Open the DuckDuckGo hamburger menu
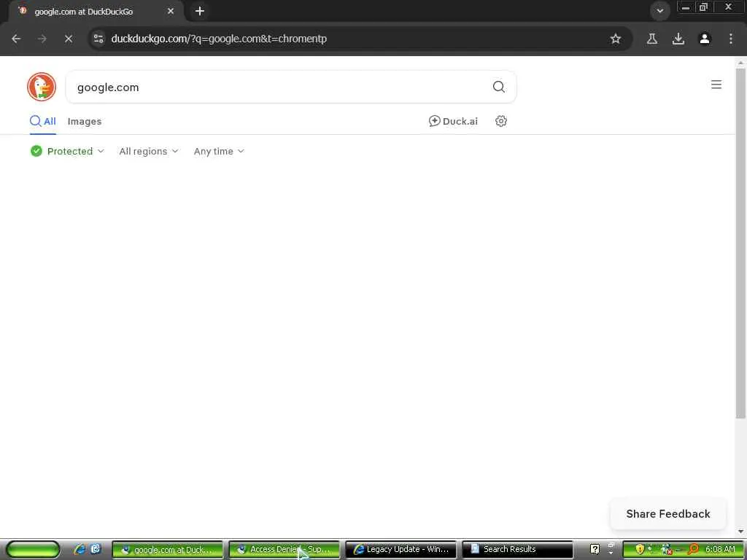 716,85
